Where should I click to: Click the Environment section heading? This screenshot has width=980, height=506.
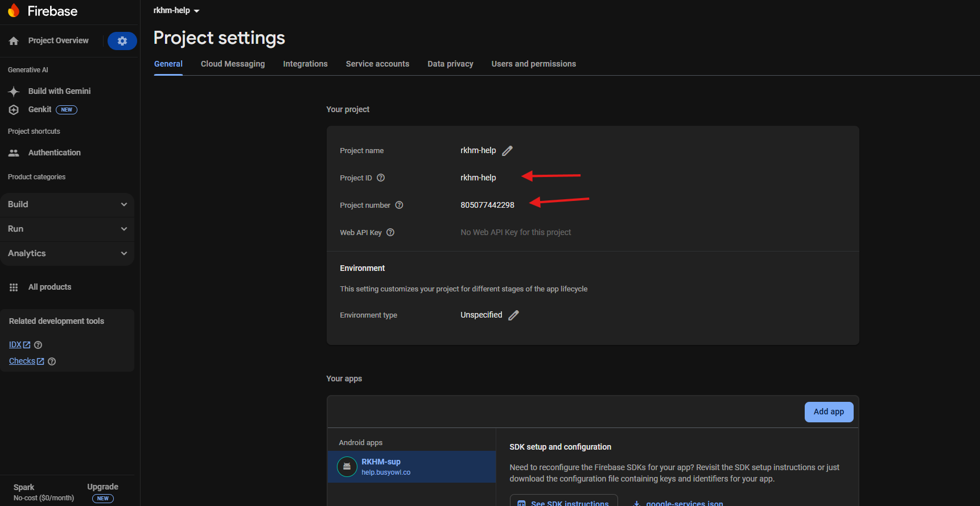tap(363, 268)
